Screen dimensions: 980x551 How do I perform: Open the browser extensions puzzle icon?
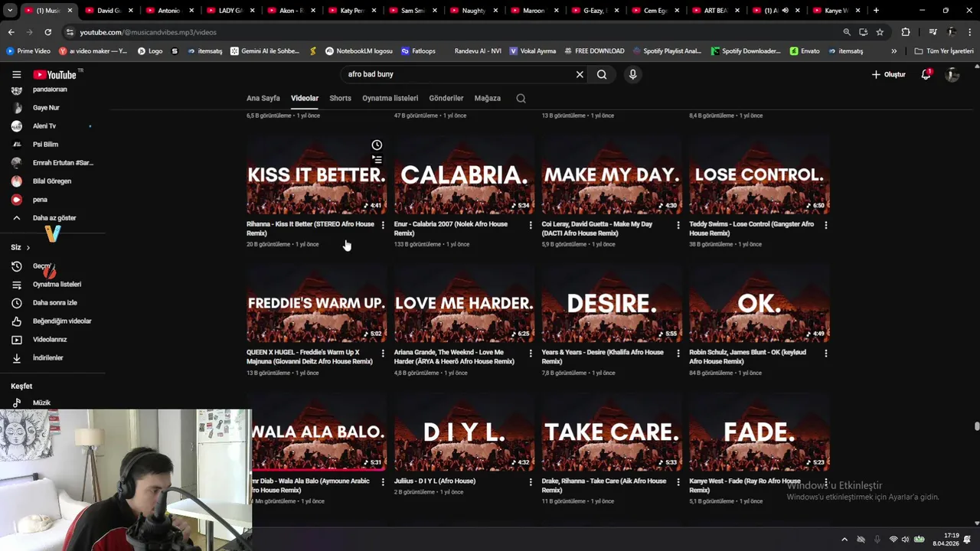(906, 32)
